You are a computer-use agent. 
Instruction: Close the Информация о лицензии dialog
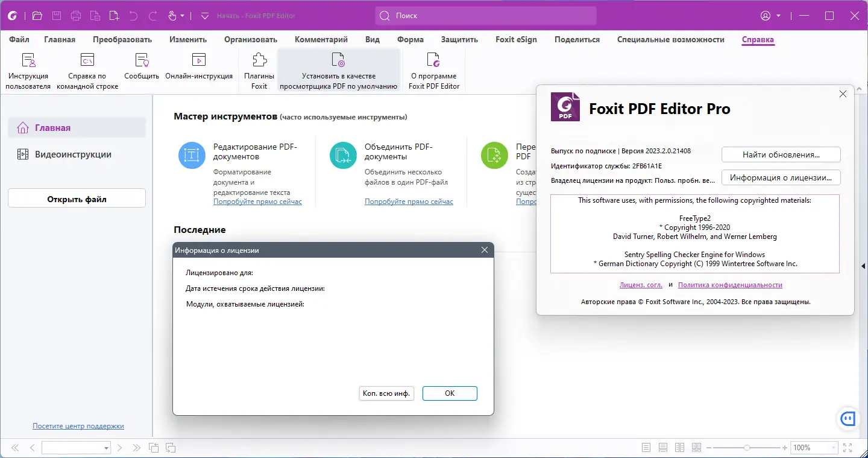tap(485, 250)
